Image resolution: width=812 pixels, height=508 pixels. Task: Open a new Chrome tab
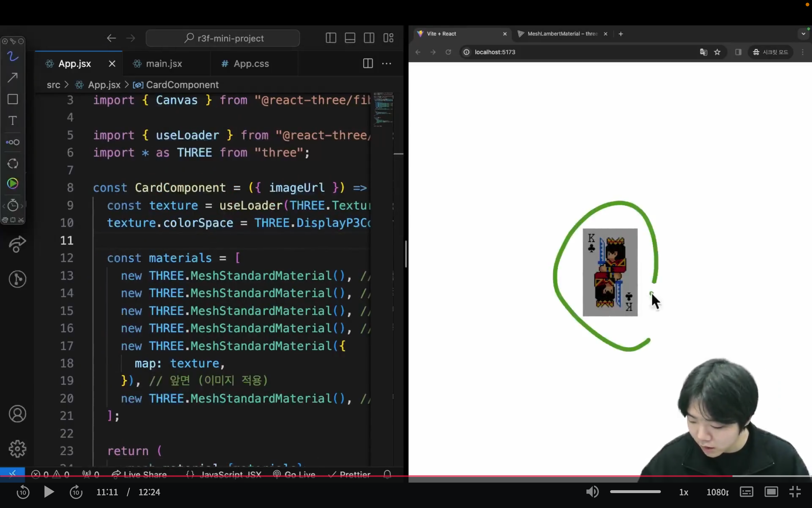pos(621,34)
